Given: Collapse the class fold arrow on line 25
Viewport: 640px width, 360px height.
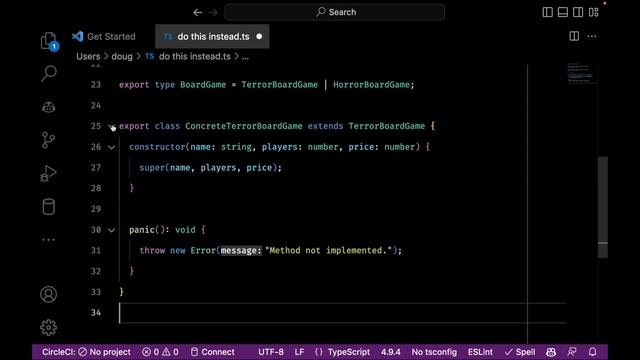Looking at the screenshot, I should click(x=111, y=127).
